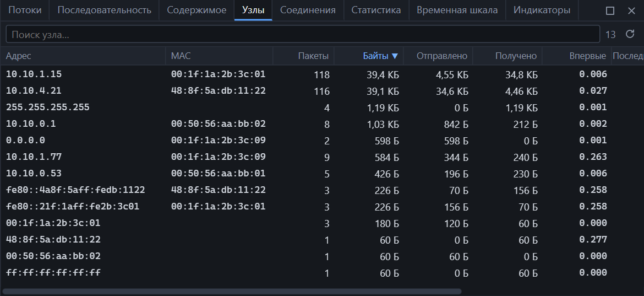Click the 39,4 КБ bytes value
The height and width of the screenshot is (296, 644).
point(383,75)
